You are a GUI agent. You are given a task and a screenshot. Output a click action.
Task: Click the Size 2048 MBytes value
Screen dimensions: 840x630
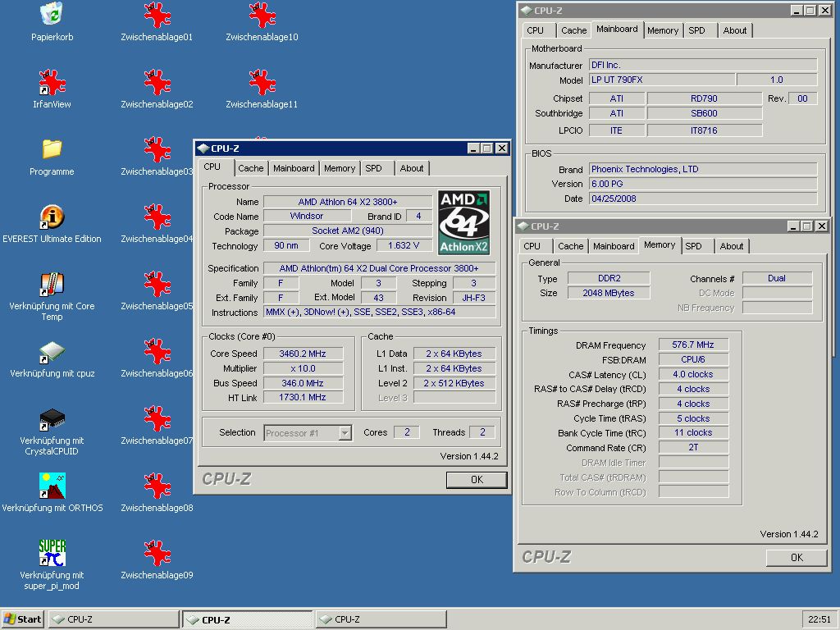point(609,293)
